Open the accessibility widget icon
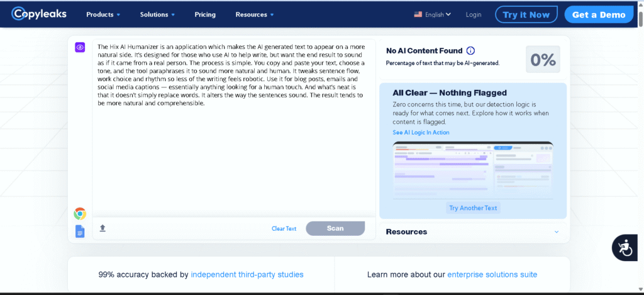The height and width of the screenshot is (295, 644). coord(624,248)
